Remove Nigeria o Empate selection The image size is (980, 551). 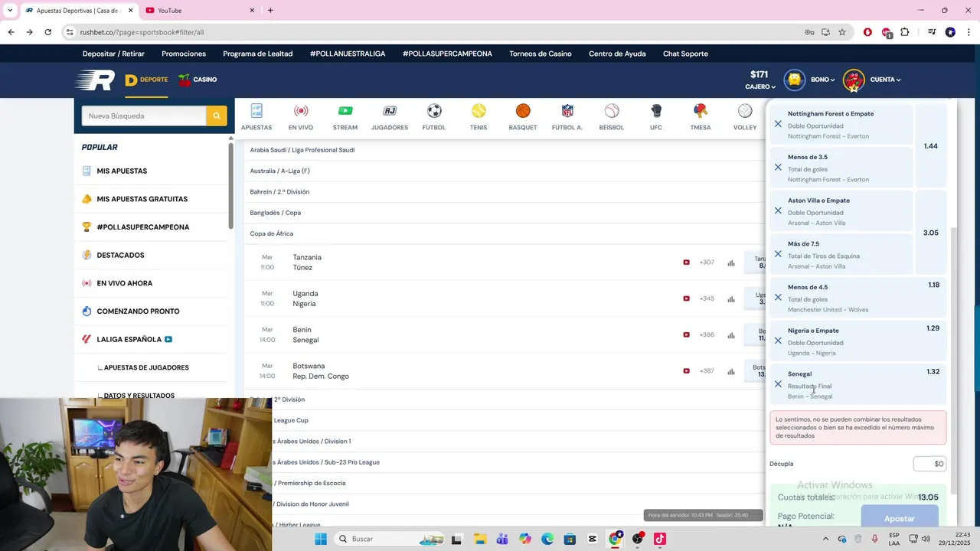778,341
